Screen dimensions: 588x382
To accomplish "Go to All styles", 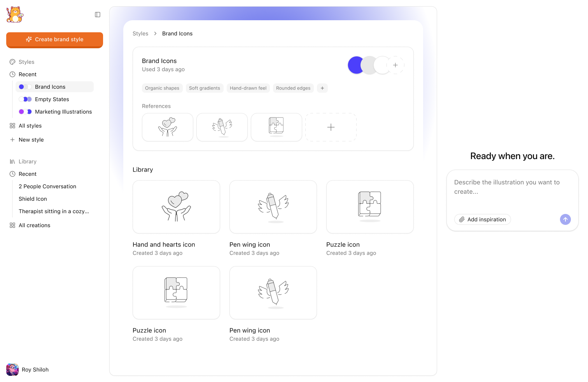I will click(30, 126).
